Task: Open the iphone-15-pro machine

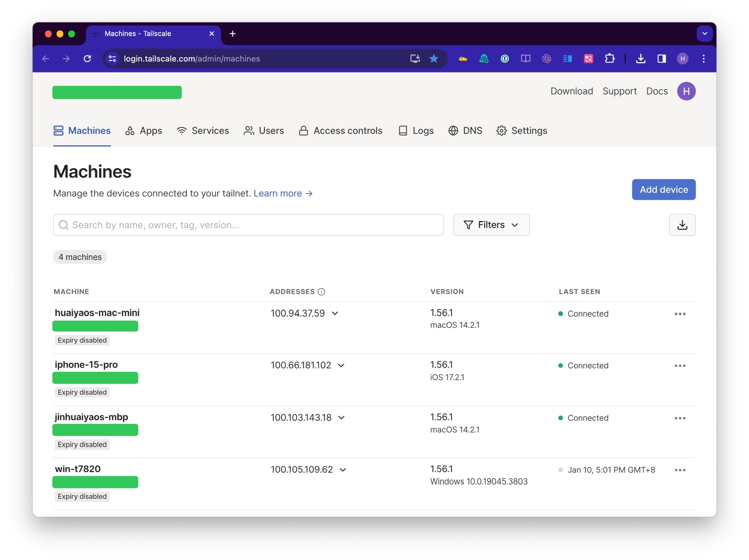Action: 86,365
